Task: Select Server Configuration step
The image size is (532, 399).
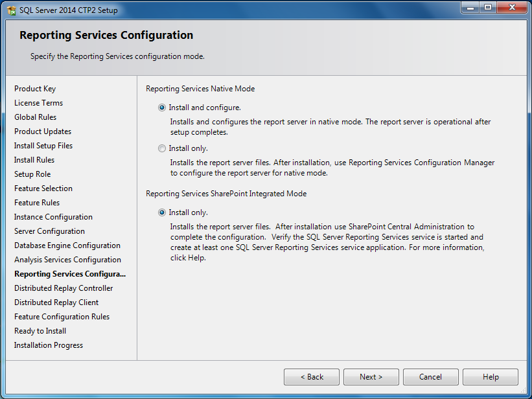Action: click(x=49, y=231)
